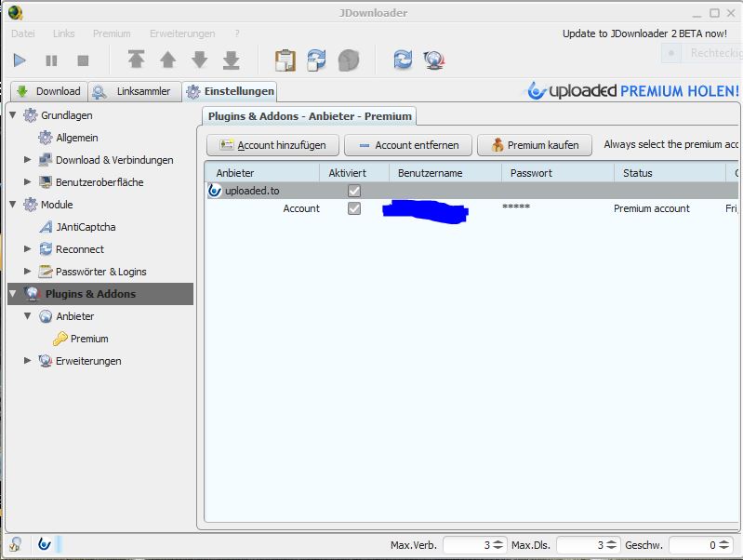Switch to the Linksammler tab
This screenshot has height=560, width=743.
coord(135,91)
